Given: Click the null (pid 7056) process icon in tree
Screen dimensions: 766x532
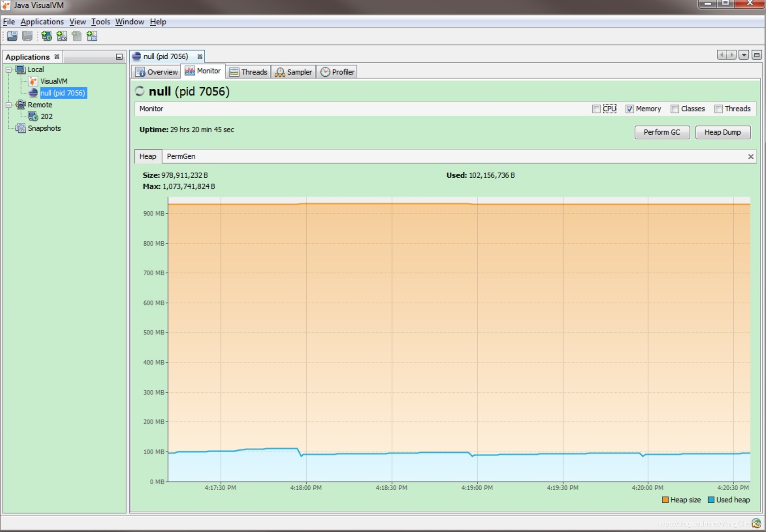Looking at the screenshot, I should [x=33, y=93].
